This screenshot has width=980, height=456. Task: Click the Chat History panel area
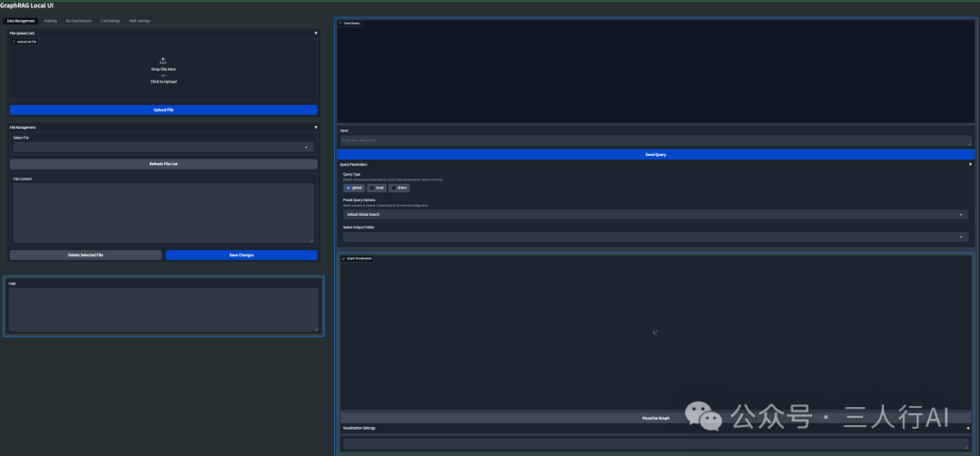click(x=656, y=72)
